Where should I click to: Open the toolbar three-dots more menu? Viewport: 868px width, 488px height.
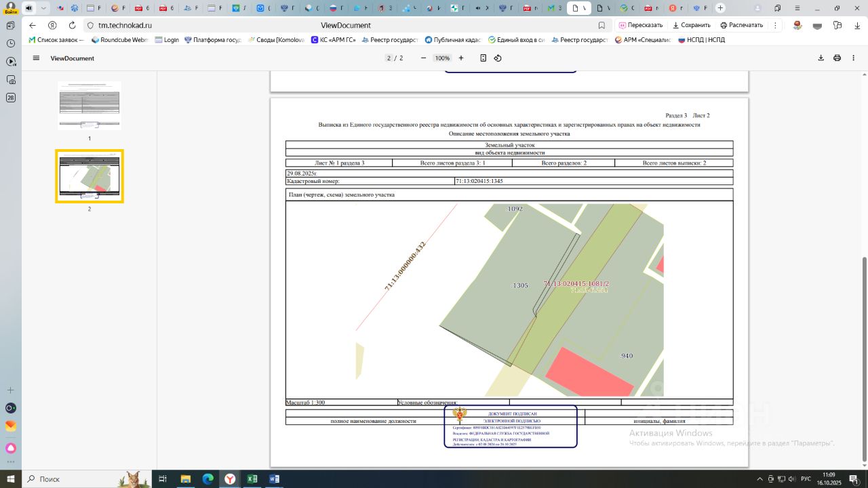(775, 25)
